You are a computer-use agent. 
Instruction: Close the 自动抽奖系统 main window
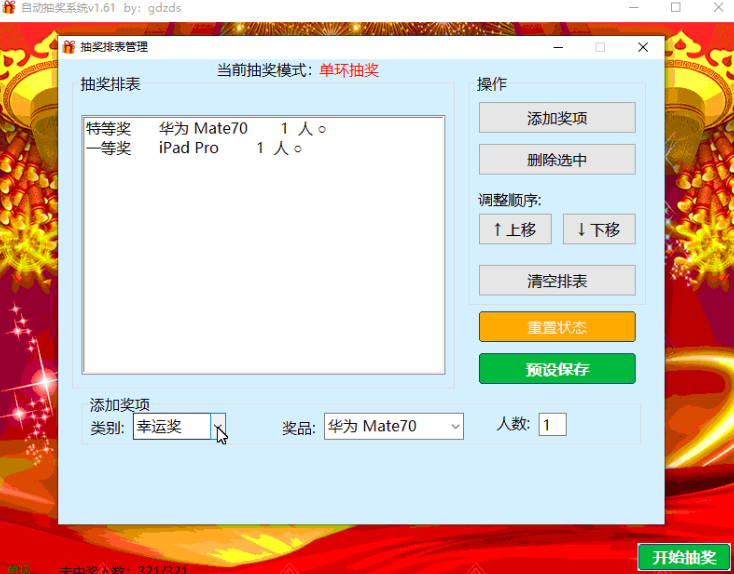[x=716, y=8]
